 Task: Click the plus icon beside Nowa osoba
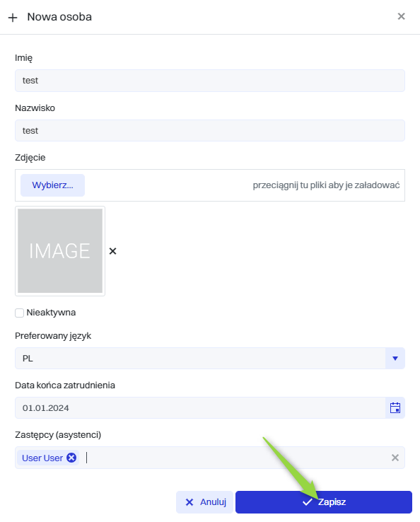(x=13, y=17)
